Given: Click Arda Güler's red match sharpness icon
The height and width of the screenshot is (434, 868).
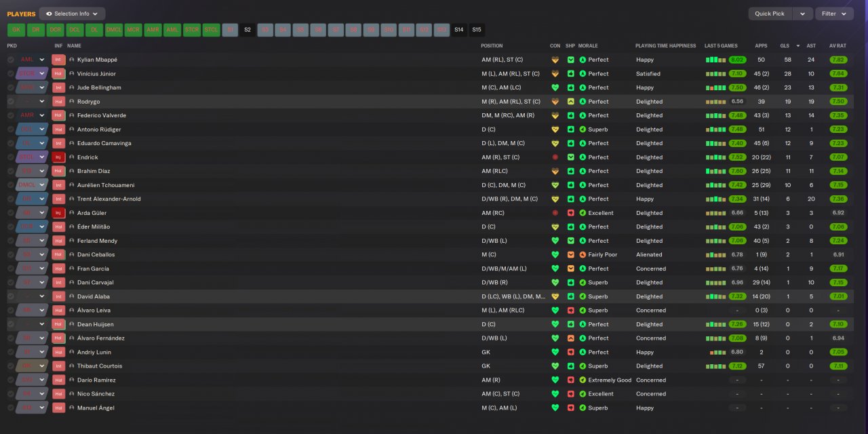Looking at the screenshot, I should click(x=570, y=213).
